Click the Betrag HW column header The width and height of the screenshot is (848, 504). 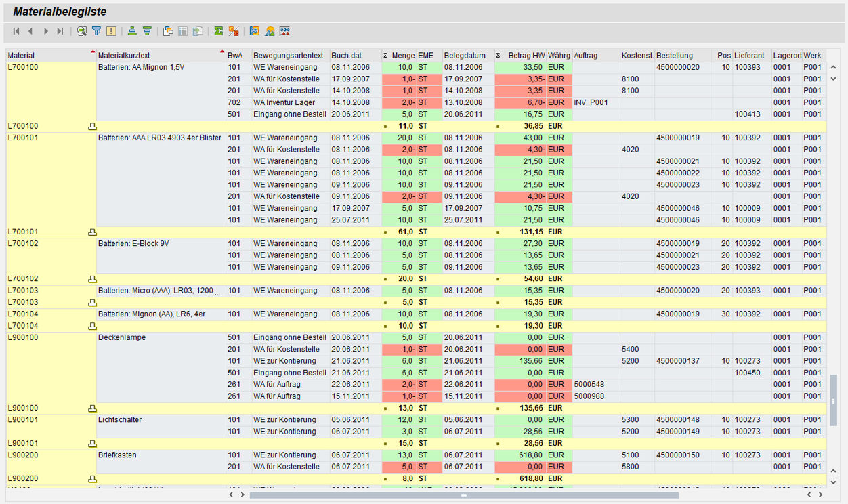[526, 56]
